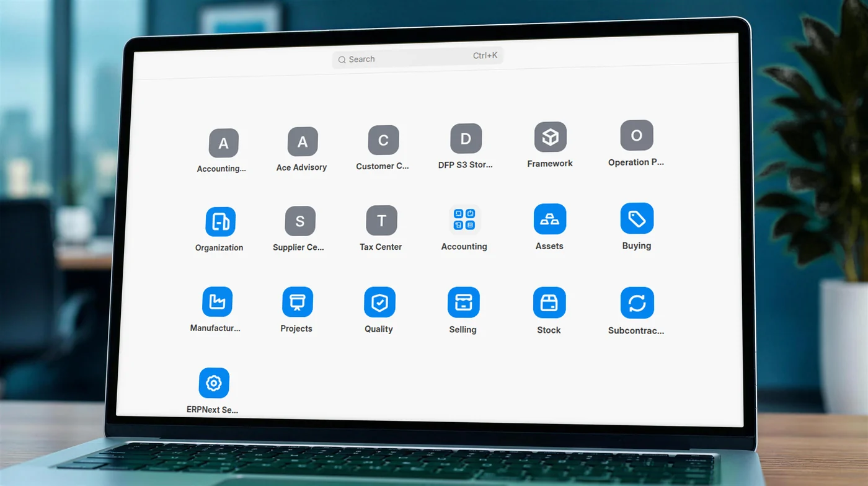
Task: Open the Organization building icon
Action: coord(220,222)
